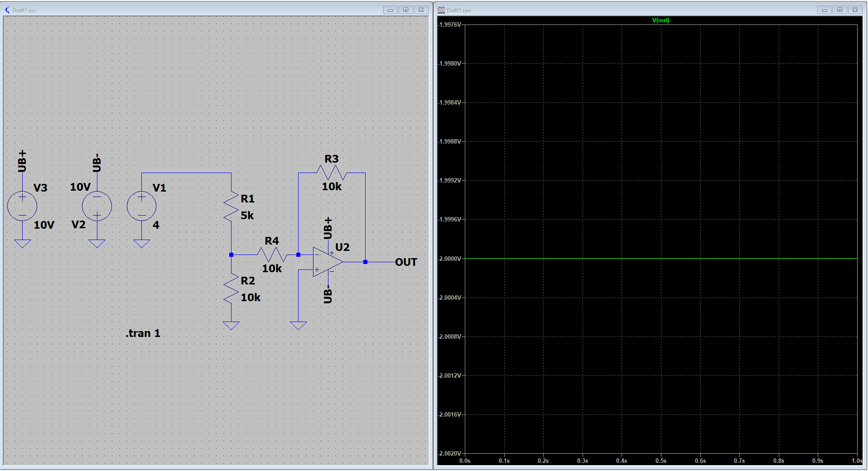The height and width of the screenshot is (471, 868).
Task: Click the V(out) trace label
Action: pos(661,20)
